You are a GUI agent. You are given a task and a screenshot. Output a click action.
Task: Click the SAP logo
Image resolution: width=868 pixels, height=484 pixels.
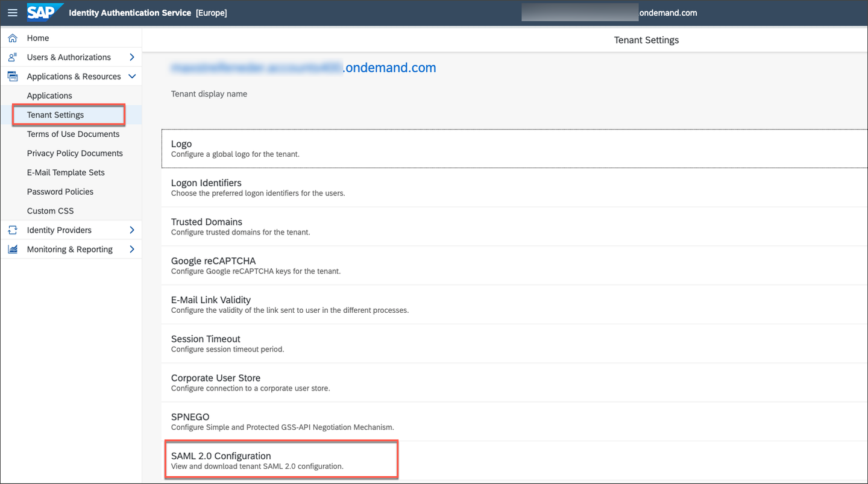[44, 12]
